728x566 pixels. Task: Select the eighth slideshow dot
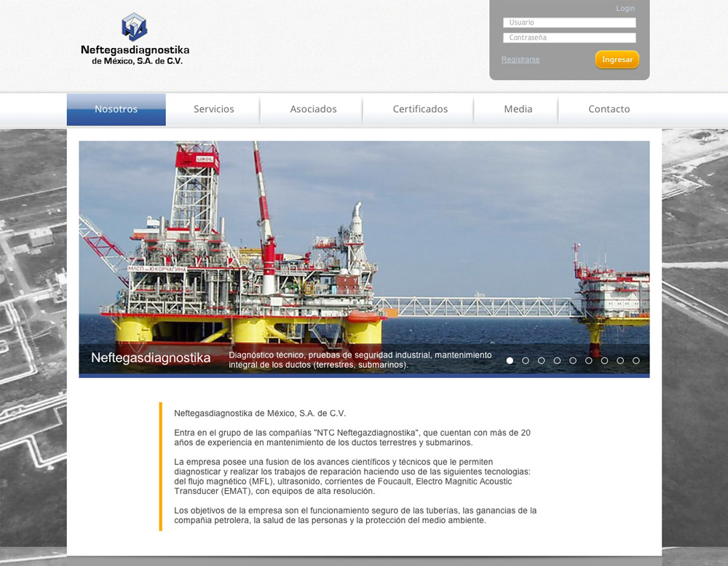620,361
